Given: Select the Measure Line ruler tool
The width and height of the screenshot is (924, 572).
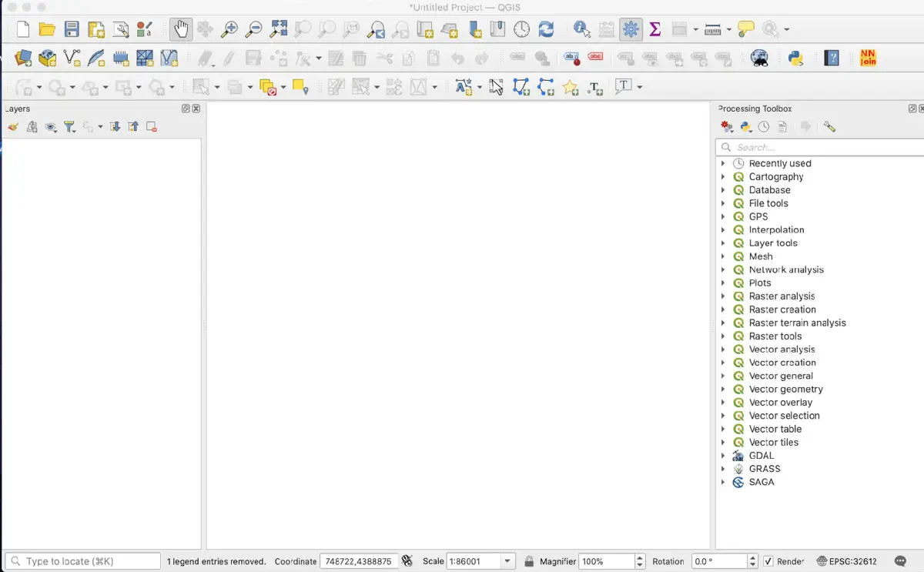Looking at the screenshot, I should tap(713, 29).
